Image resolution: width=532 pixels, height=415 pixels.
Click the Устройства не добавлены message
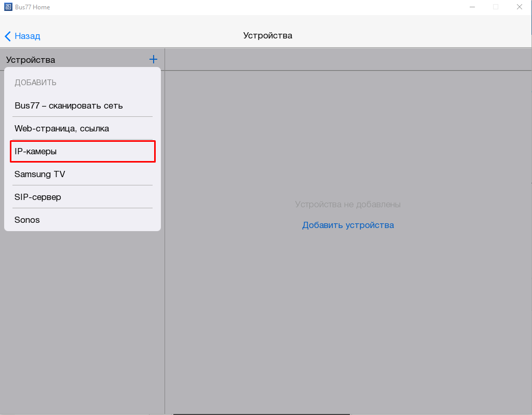click(x=348, y=204)
